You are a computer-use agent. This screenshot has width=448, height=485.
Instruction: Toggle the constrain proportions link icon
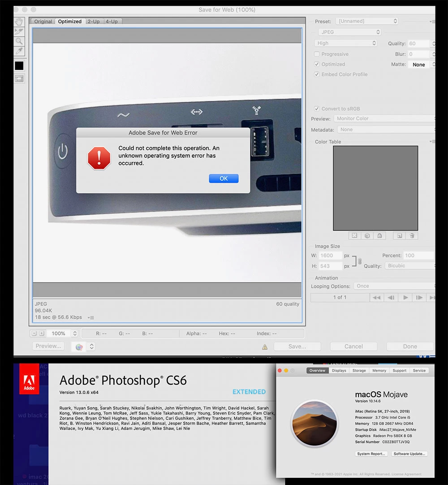[x=360, y=261]
